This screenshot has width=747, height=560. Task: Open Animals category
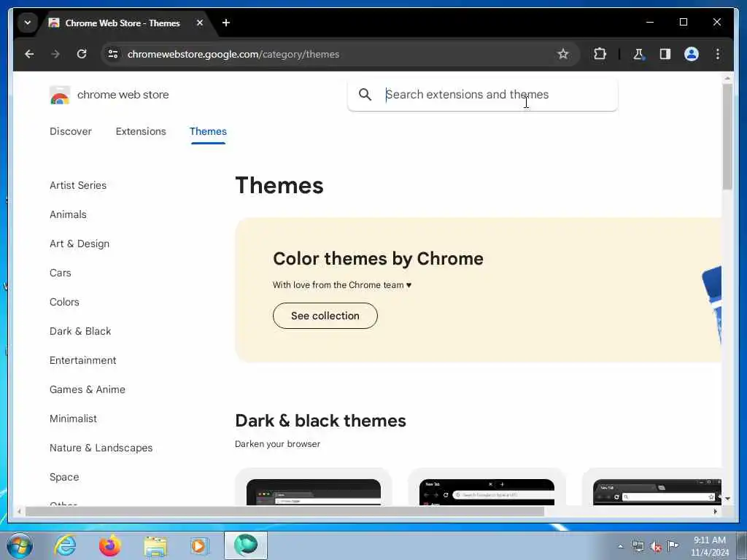(x=68, y=214)
